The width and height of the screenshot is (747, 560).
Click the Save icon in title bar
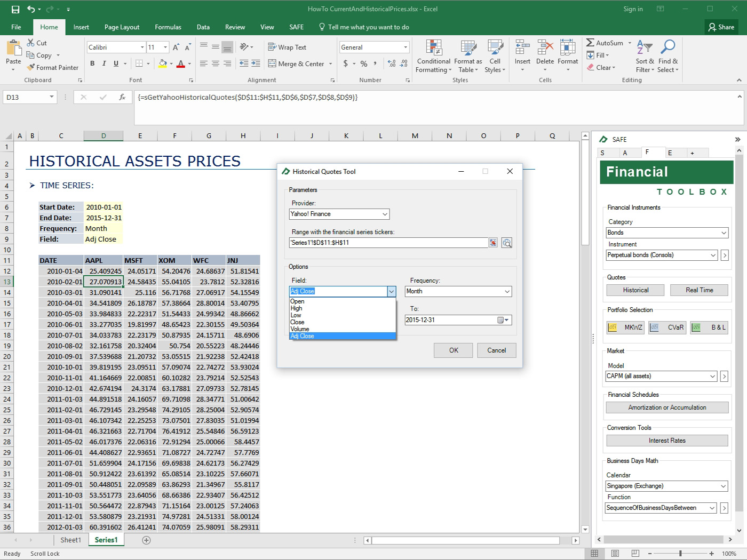[15, 9]
